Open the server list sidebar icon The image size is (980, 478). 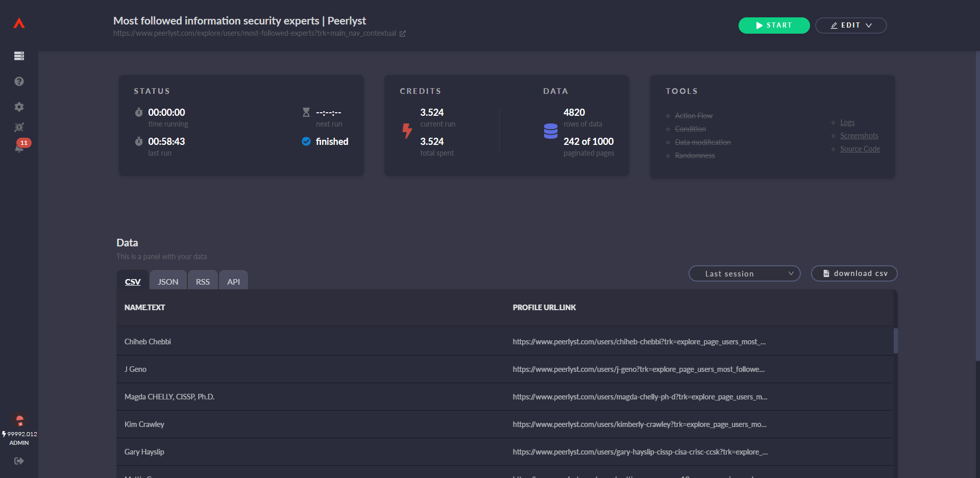[x=19, y=56]
